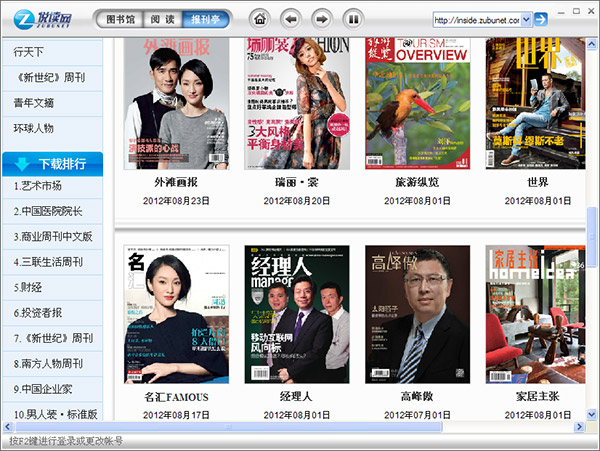
Task: Open the 旅游纵览 Tourism Overview cover
Action: pyautogui.click(x=417, y=103)
